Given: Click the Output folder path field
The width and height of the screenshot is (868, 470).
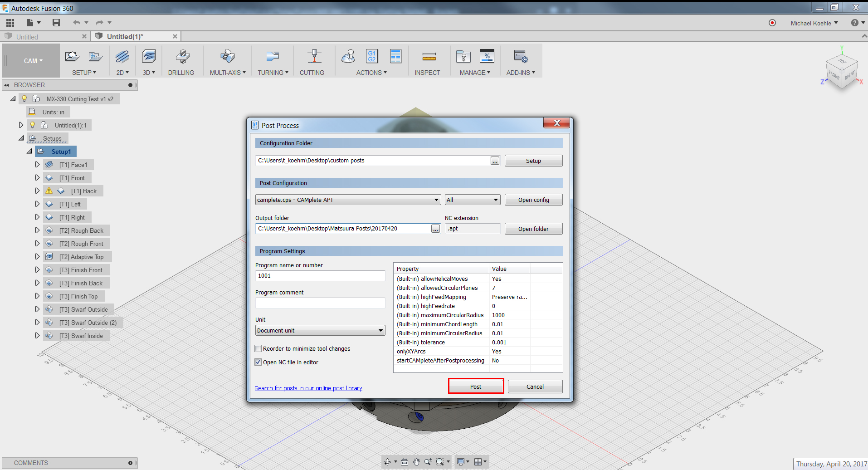Looking at the screenshot, I should coord(343,228).
